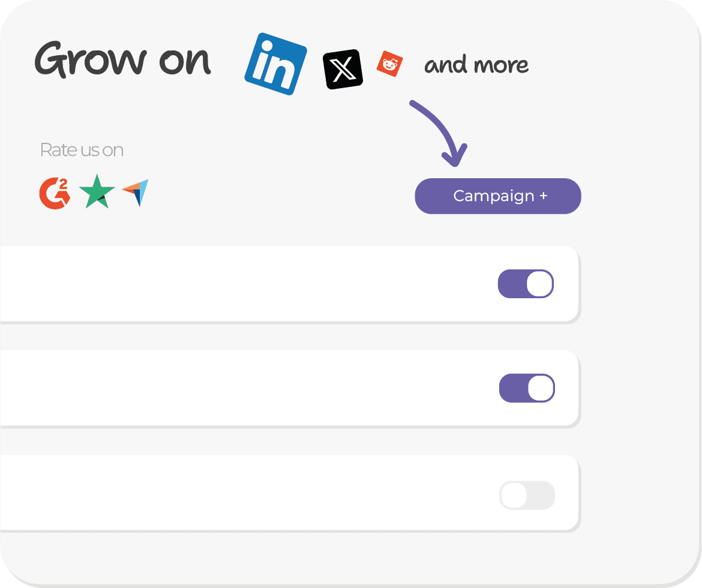Click the plus sign in the Campaign button
Screen dimensions: 702x588
click(543, 196)
